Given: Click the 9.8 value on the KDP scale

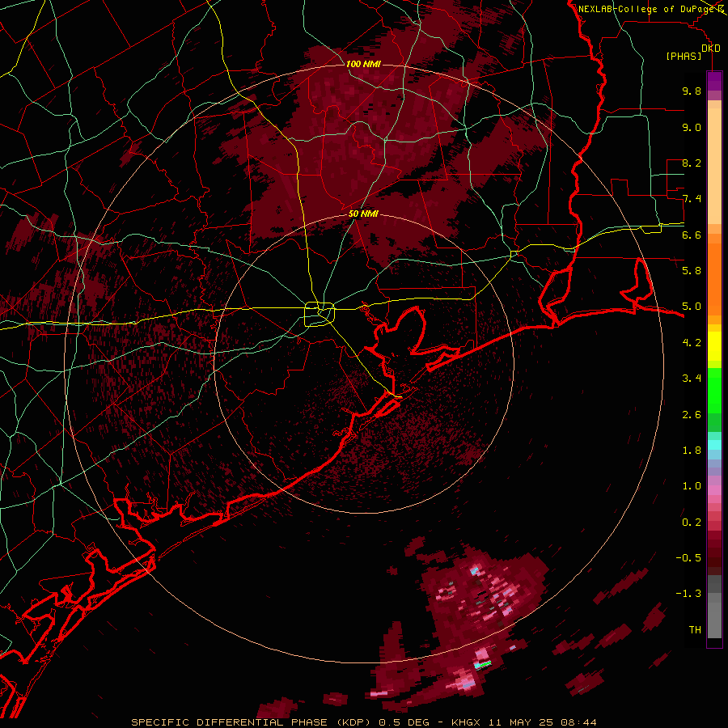Looking at the screenshot, I should coord(692,91).
